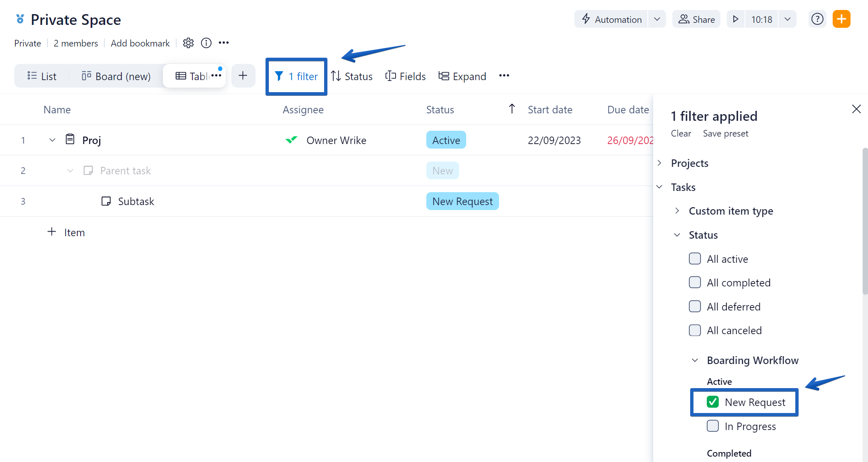Image resolution: width=868 pixels, height=462 pixels.
Task: Open the space settings gear icon
Action: pyautogui.click(x=188, y=43)
